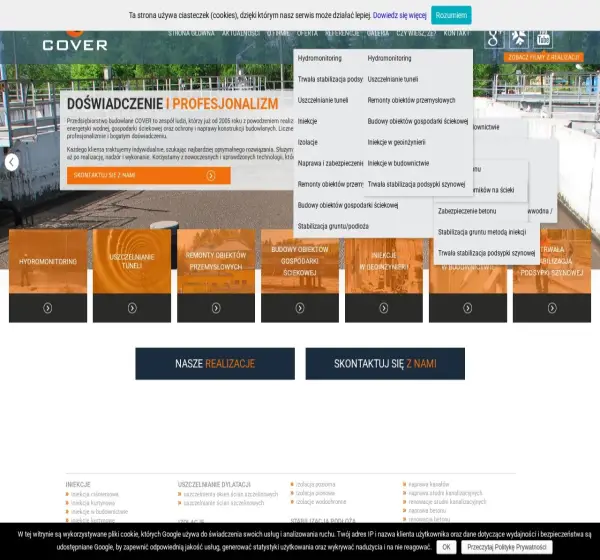Go to previous slide with left arrow
Image resolution: width=600 pixels, height=560 pixels.
pyautogui.click(x=12, y=162)
